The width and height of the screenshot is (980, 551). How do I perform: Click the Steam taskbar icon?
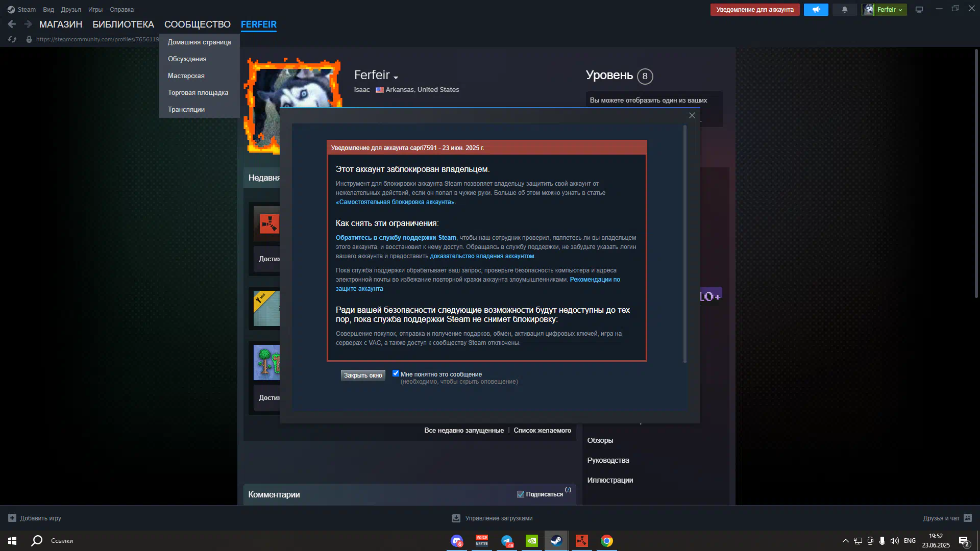pos(556,541)
